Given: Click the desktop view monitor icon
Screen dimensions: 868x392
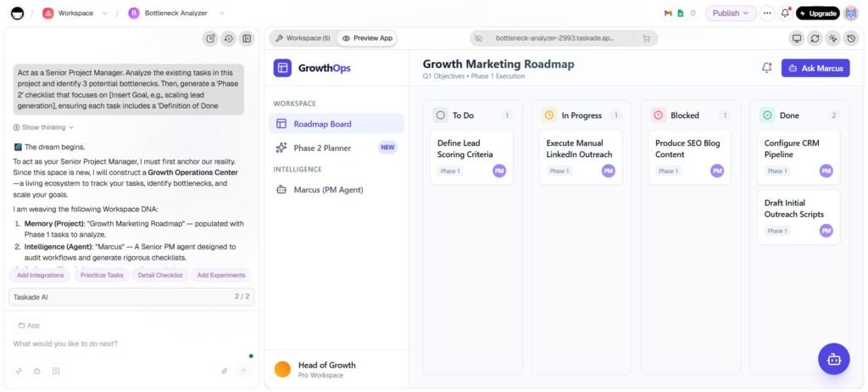Looking at the screenshot, I should tap(796, 38).
